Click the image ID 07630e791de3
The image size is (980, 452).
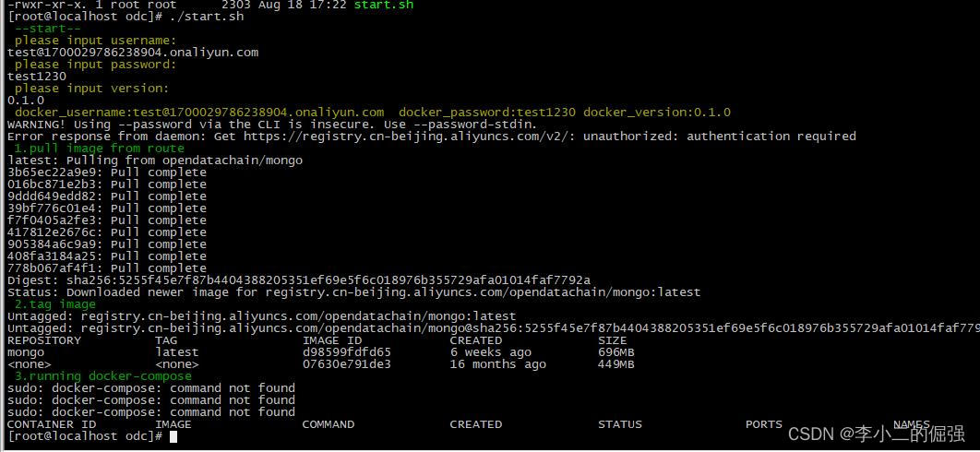(x=347, y=363)
